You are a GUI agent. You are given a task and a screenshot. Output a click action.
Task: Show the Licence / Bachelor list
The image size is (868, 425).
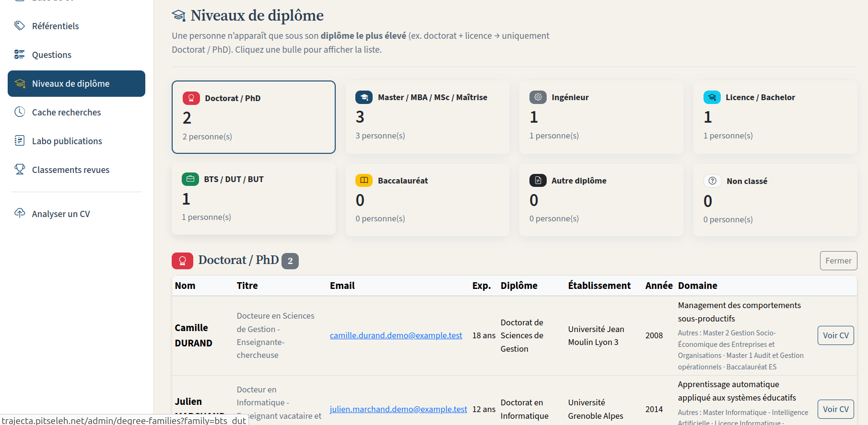click(775, 117)
